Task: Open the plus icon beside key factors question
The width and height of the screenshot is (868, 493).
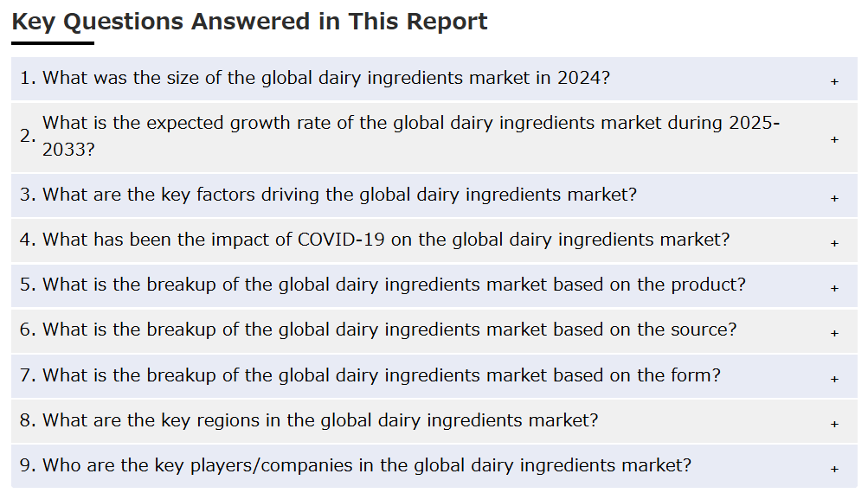Action: (834, 198)
